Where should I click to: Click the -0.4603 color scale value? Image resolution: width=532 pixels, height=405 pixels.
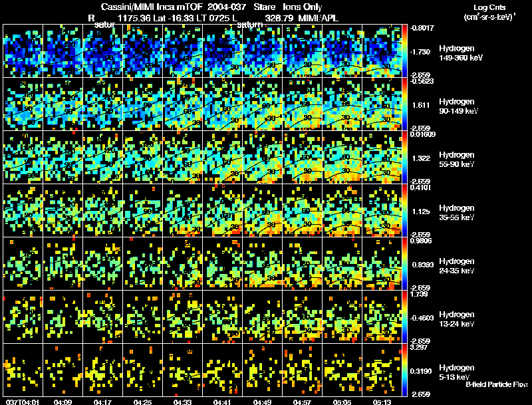click(422, 318)
